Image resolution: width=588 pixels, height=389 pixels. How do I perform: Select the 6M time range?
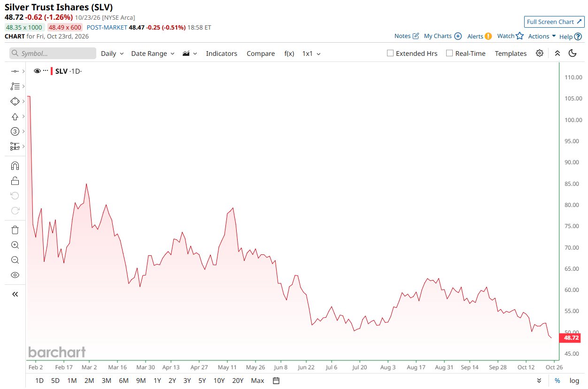coord(124,381)
